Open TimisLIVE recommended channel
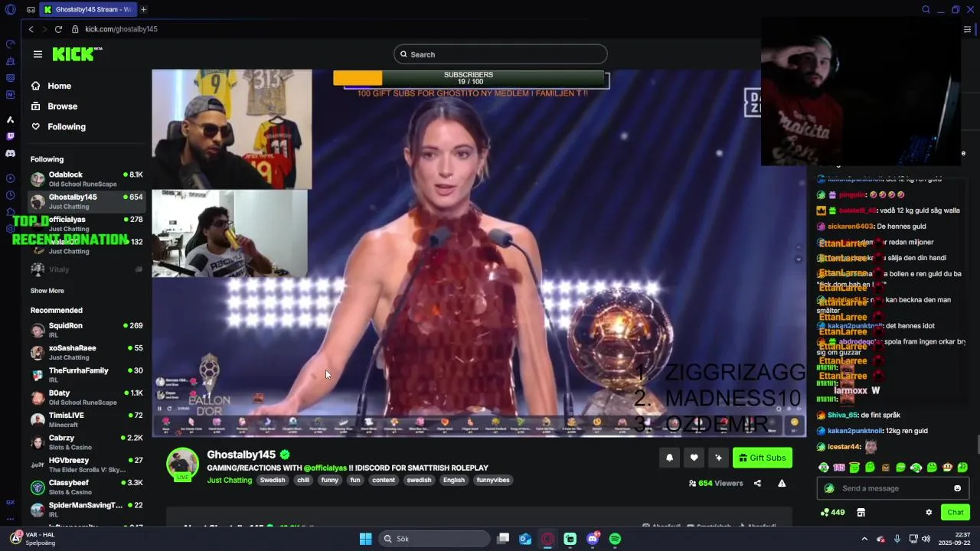 coord(87,419)
